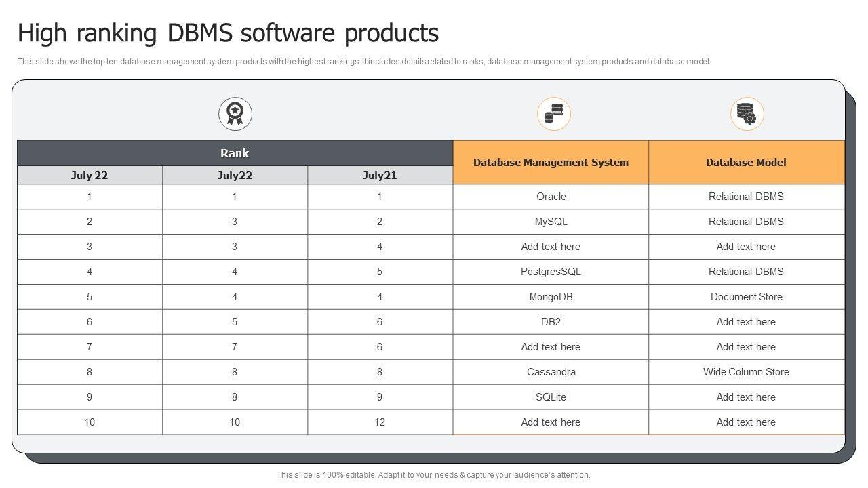Select the slide description paragraph under the title

(364, 61)
